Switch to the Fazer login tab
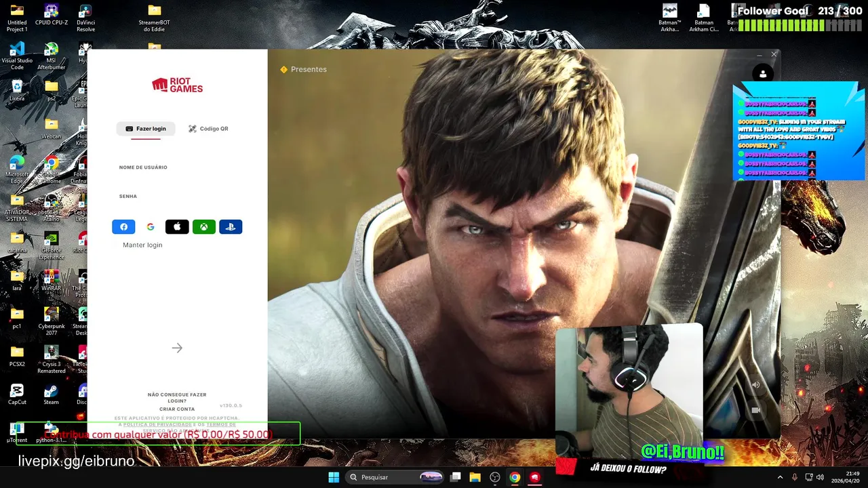The width and height of the screenshot is (868, 488). [146, 129]
